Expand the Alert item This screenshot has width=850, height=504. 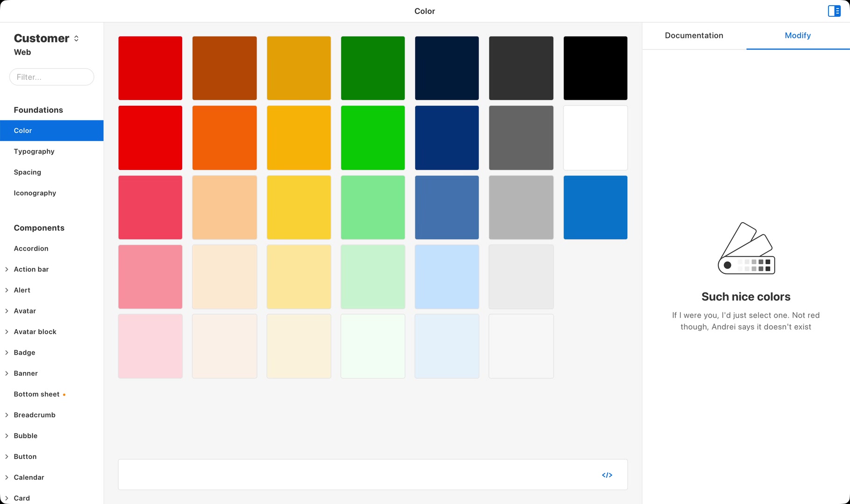pos(7,290)
